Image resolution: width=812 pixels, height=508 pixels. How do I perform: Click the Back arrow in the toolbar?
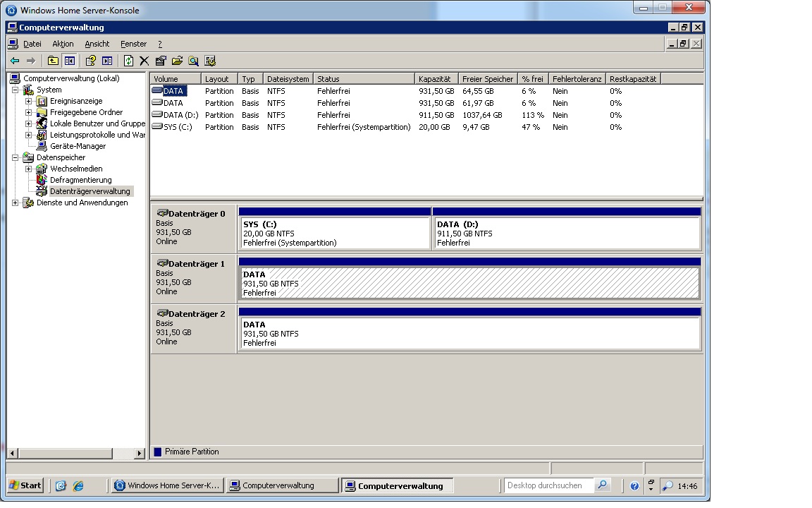pyautogui.click(x=15, y=61)
